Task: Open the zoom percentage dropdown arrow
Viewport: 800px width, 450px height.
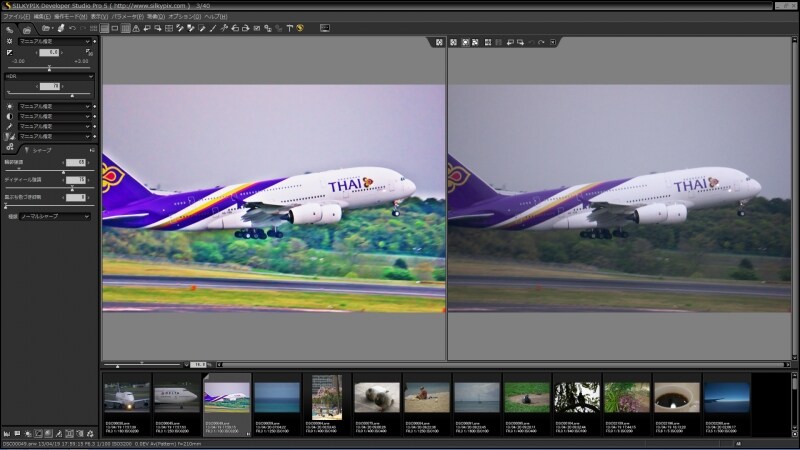Action: 186,365
